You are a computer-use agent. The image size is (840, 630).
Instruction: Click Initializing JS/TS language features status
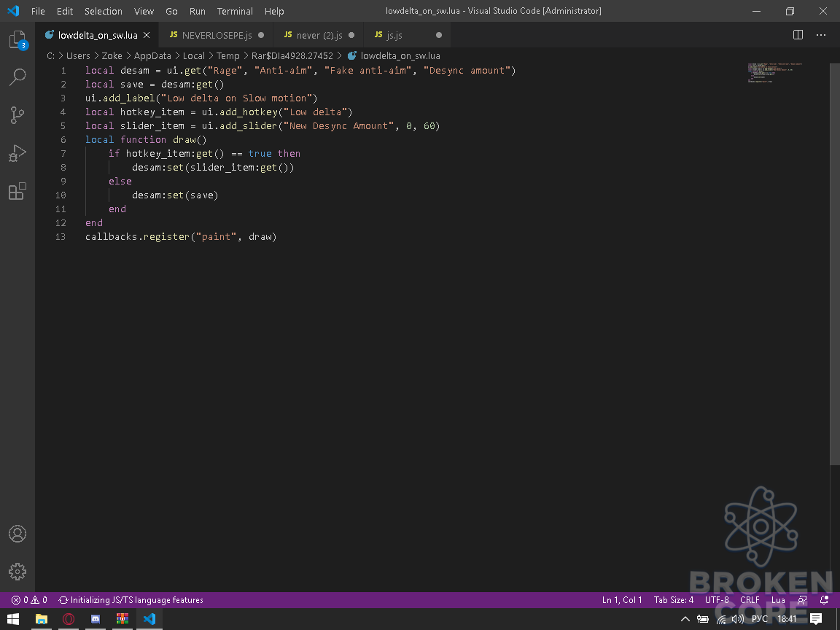click(131, 600)
